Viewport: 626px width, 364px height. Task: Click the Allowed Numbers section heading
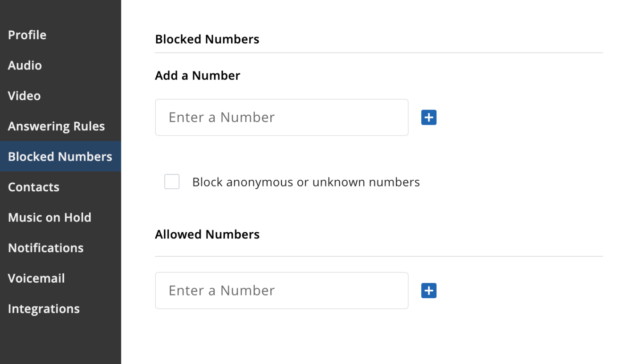point(207,234)
